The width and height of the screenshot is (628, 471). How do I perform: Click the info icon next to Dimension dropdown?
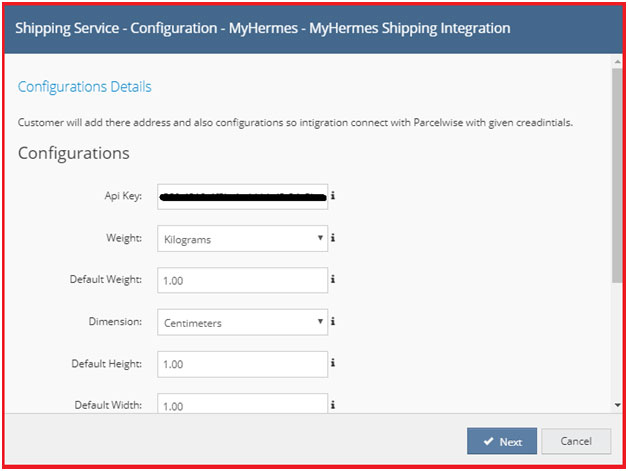tap(333, 321)
